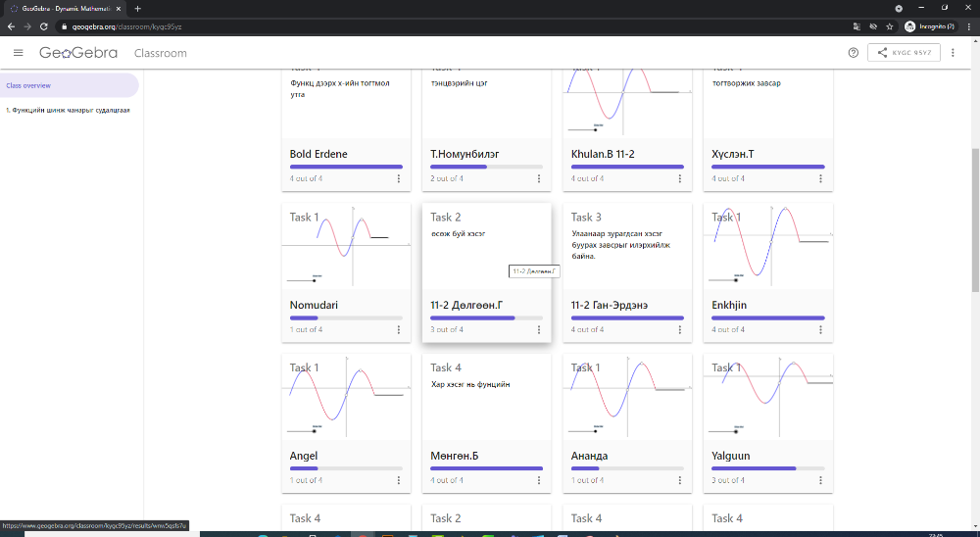Open the Функцийн шинж чанарыг судалцгаая task
This screenshot has height=537, width=980.
coord(69,110)
